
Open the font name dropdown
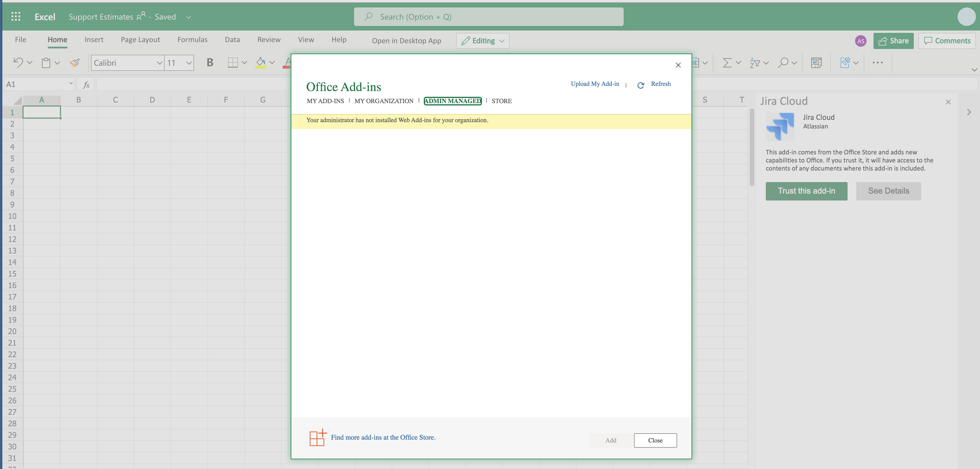pos(159,63)
